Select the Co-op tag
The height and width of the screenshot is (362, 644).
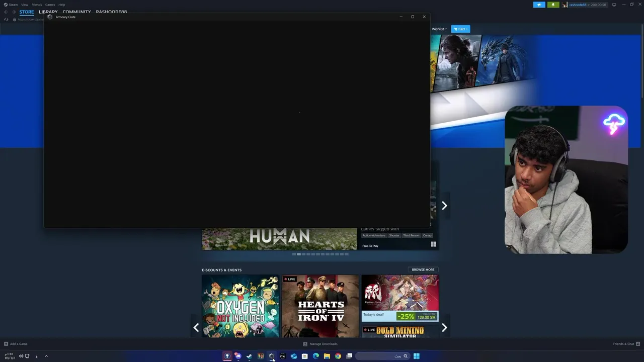click(427, 235)
